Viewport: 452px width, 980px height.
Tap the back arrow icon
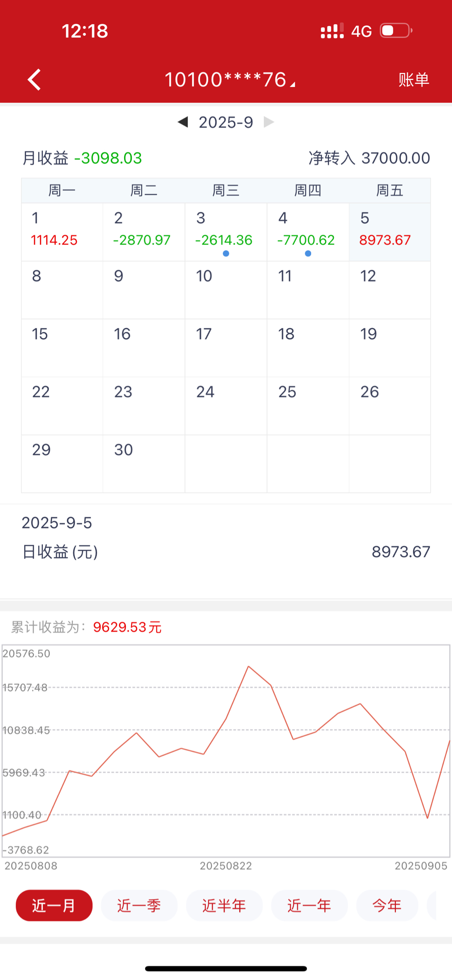tap(34, 80)
